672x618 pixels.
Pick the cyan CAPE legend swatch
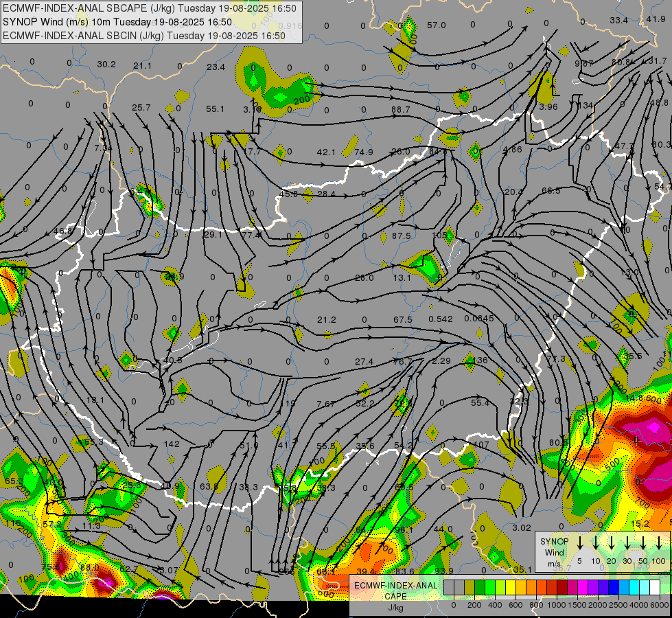click(634, 588)
